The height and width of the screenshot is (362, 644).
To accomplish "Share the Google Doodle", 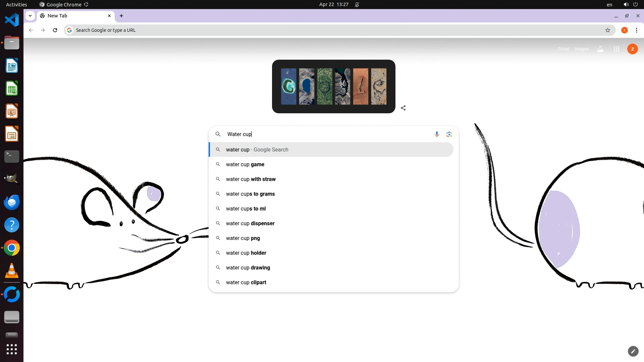I will (403, 108).
